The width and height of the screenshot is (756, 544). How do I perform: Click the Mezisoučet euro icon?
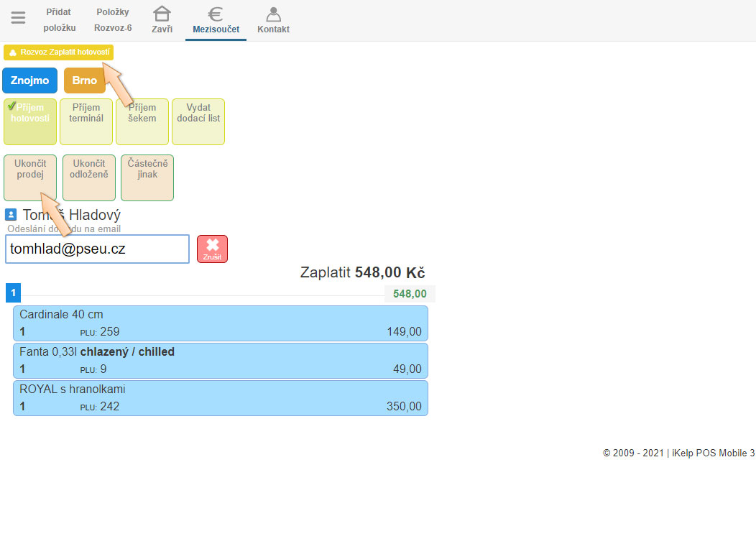coord(216,14)
